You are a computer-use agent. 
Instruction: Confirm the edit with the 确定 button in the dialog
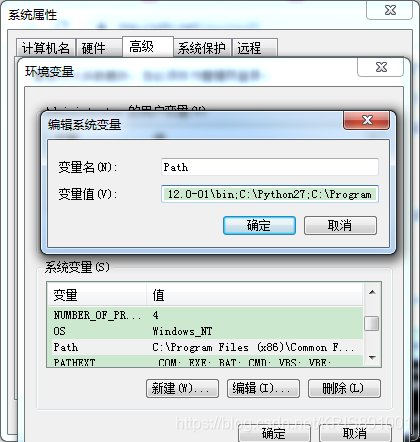point(259,225)
